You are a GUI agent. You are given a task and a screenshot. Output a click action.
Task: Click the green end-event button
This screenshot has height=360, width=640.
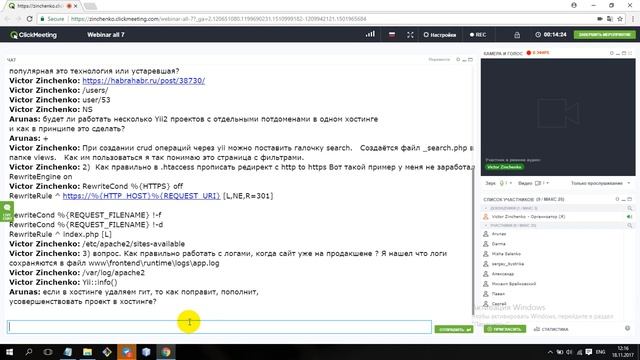click(x=604, y=35)
